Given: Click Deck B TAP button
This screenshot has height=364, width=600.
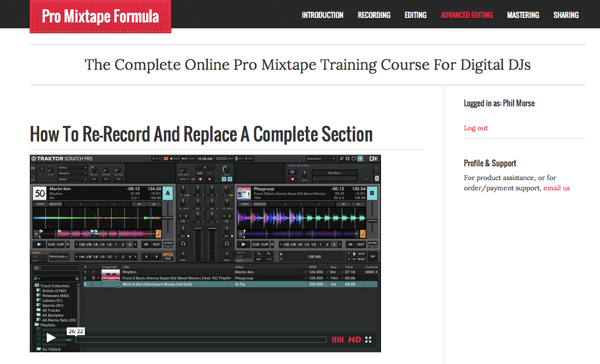Looking at the screenshot, I should [x=372, y=256].
